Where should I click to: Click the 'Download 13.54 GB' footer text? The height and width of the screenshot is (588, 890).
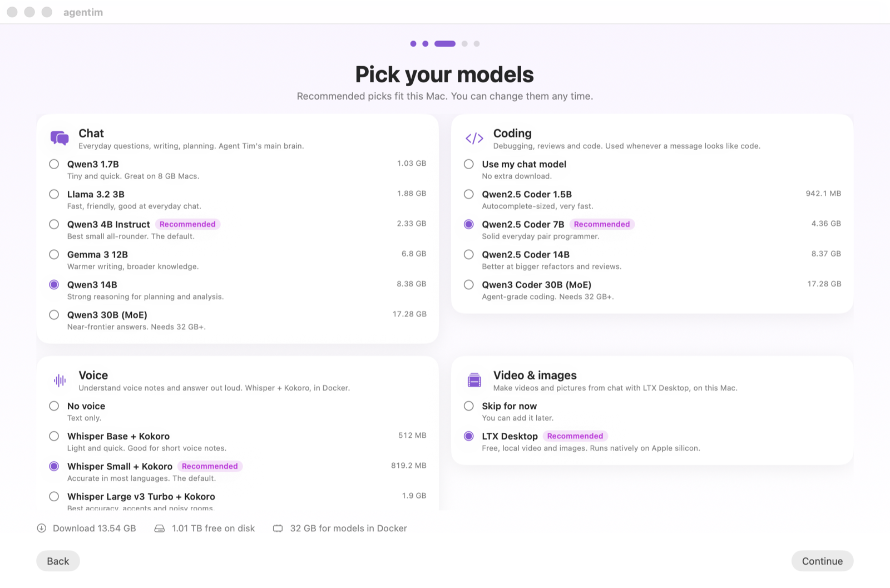click(x=95, y=528)
